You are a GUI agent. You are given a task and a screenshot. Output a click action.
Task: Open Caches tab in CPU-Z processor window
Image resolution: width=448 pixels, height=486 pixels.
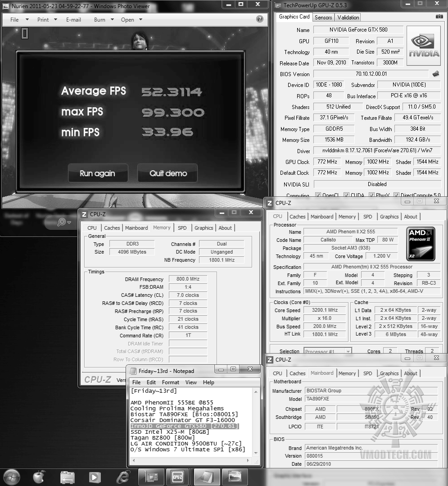[298, 217]
